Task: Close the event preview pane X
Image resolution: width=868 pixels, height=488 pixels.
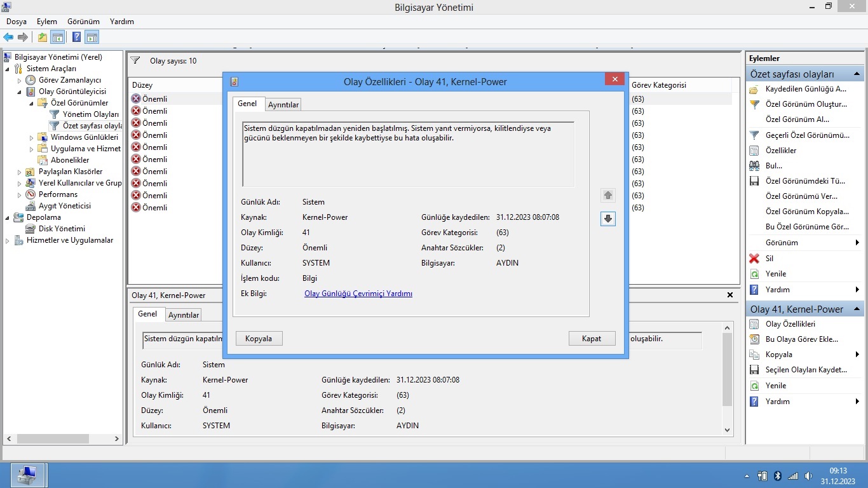Action: 730,295
